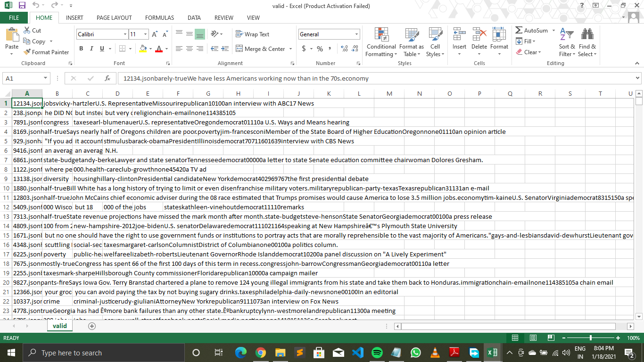Image resolution: width=644 pixels, height=362 pixels.
Task: Toggle Wrap Text
Action: (x=253, y=34)
